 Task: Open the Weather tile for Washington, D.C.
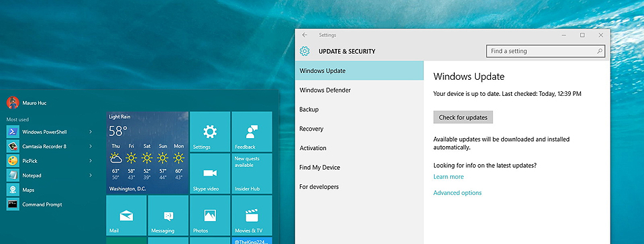pos(147,153)
